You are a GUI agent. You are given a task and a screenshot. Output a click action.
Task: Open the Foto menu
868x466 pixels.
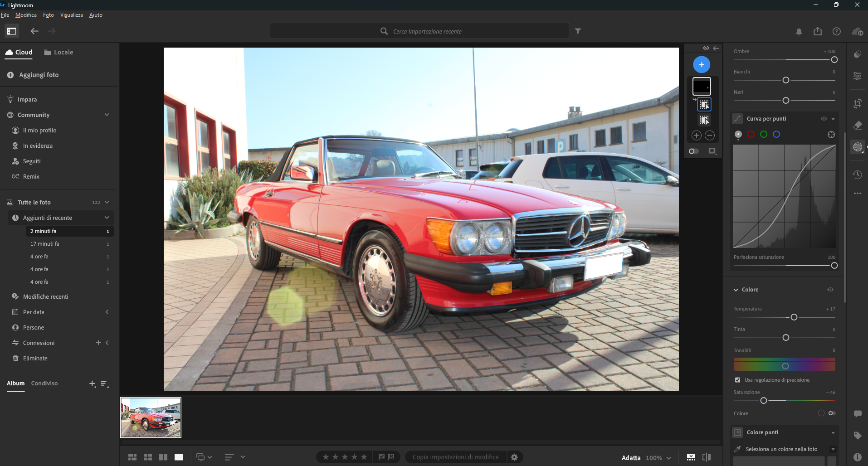[x=48, y=15]
